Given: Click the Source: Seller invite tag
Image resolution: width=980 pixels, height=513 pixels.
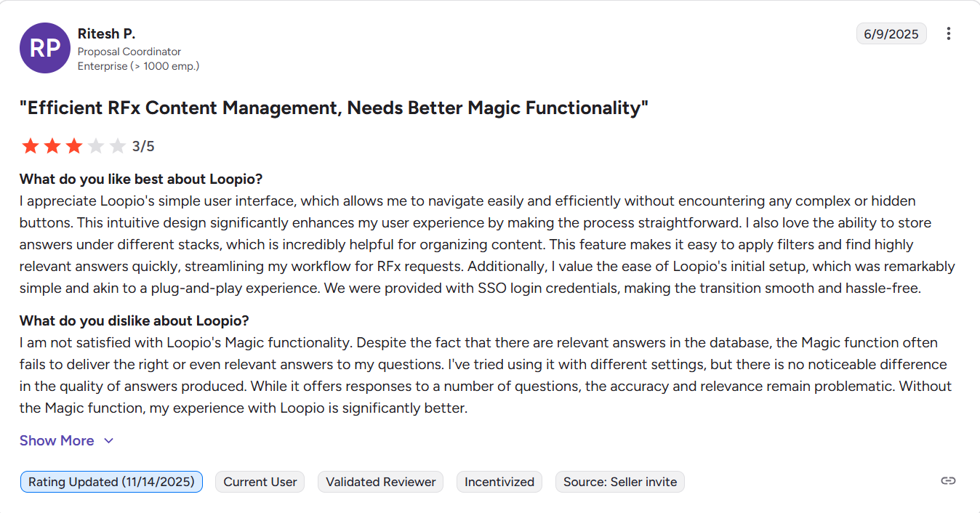Looking at the screenshot, I should (620, 482).
